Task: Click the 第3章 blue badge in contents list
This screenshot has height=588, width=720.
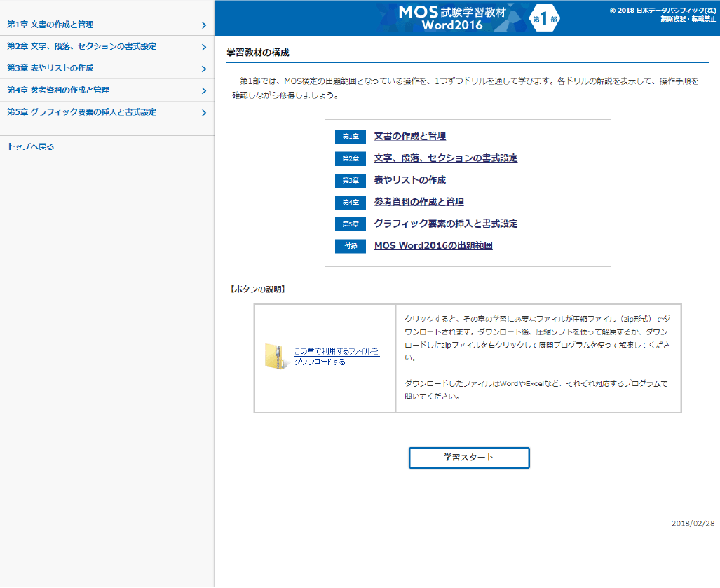Action: [x=351, y=180]
